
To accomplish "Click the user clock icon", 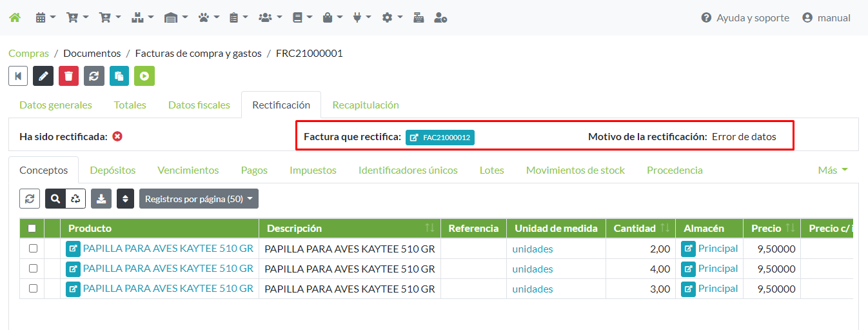I will coord(440,18).
